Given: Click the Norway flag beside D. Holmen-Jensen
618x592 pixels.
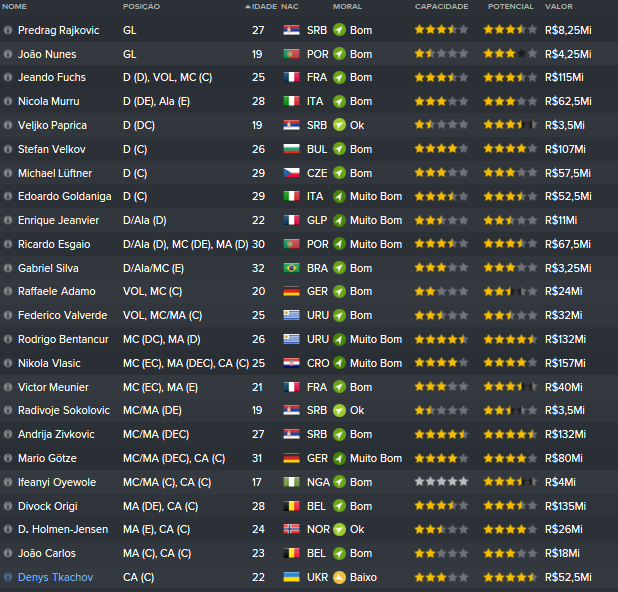Looking at the screenshot, I should 291,530.
